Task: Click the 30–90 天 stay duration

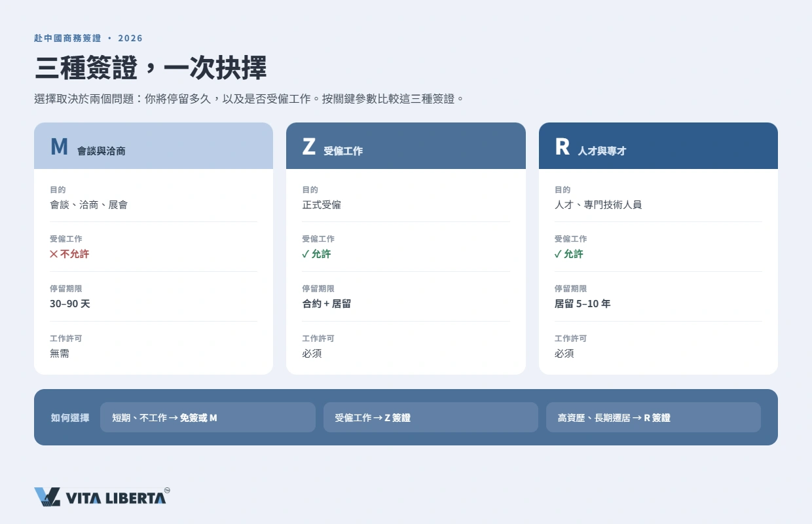Action: [x=70, y=304]
